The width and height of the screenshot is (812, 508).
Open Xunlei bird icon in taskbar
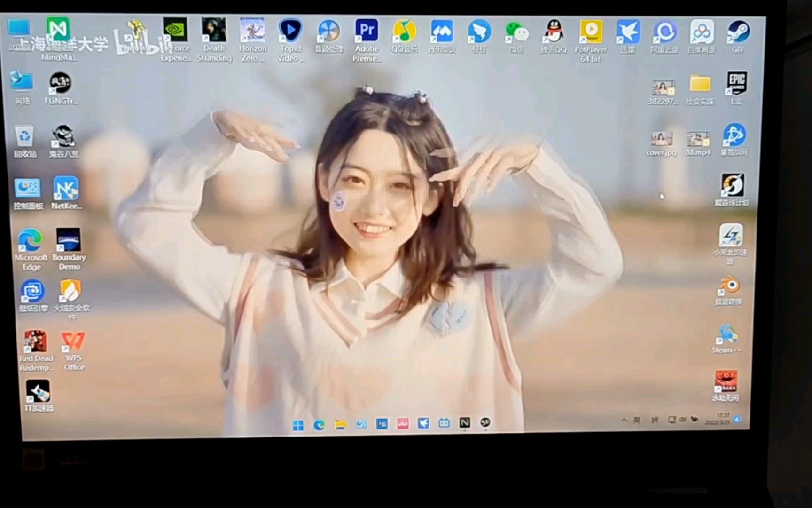tap(423, 423)
